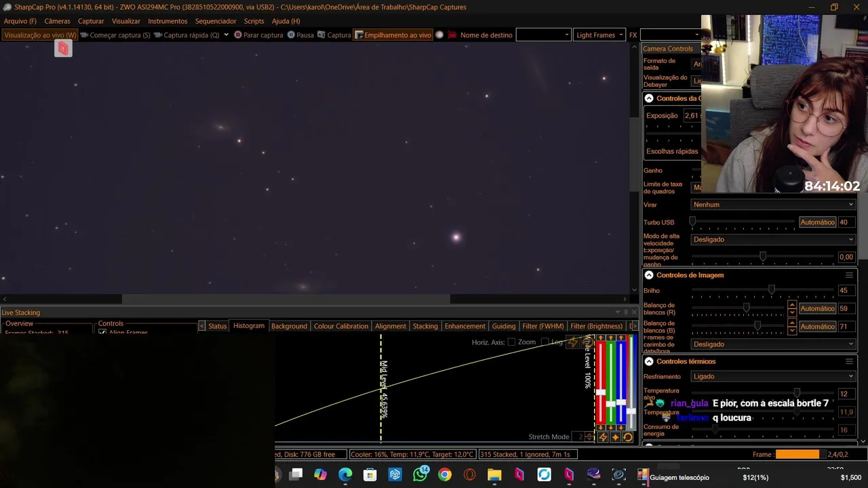Viewport: 868px width, 488px height.
Task: Click the Brilho value field showing 45
Action: 846,291
